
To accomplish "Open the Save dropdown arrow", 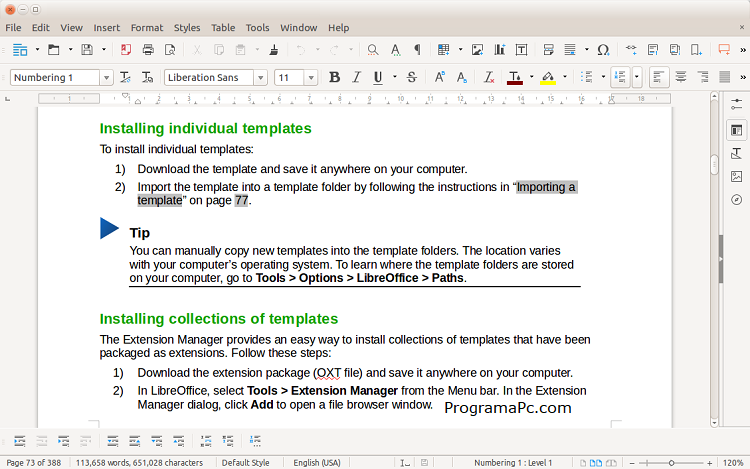I will click(x=104, y=50).
